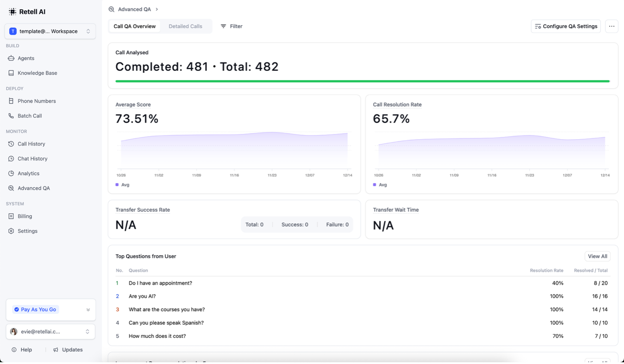Click the Batch Call phone icon

pos(11,116)
